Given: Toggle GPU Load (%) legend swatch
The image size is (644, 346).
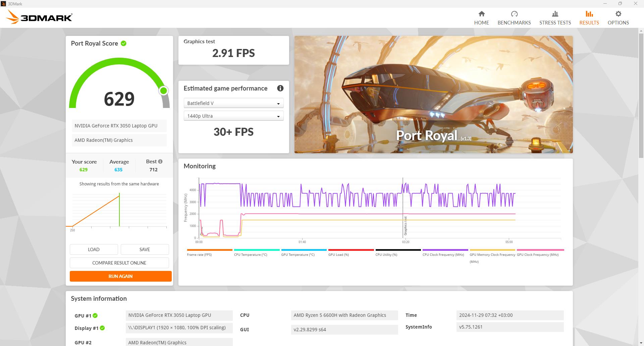Looking at the screenshot, I should click(x=351, y=250).
